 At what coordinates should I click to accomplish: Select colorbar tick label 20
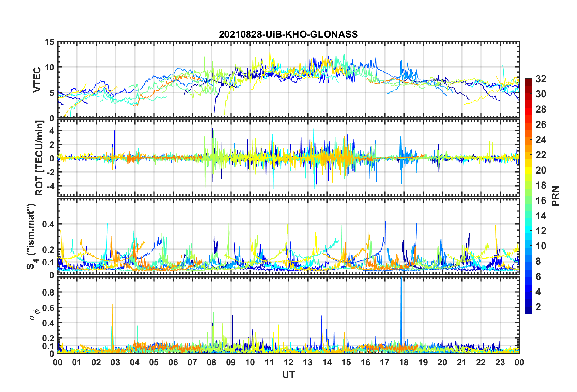click(x=541, y=170)
